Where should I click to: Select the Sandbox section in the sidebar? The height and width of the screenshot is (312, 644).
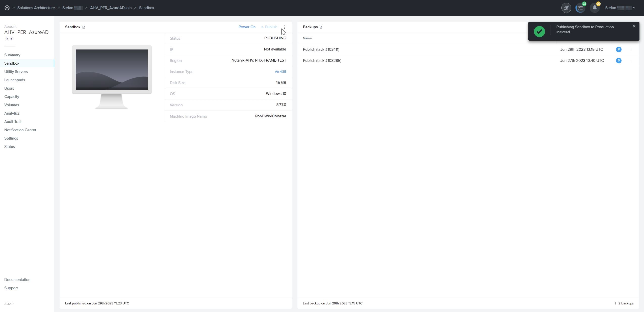(x=12, y=63)
